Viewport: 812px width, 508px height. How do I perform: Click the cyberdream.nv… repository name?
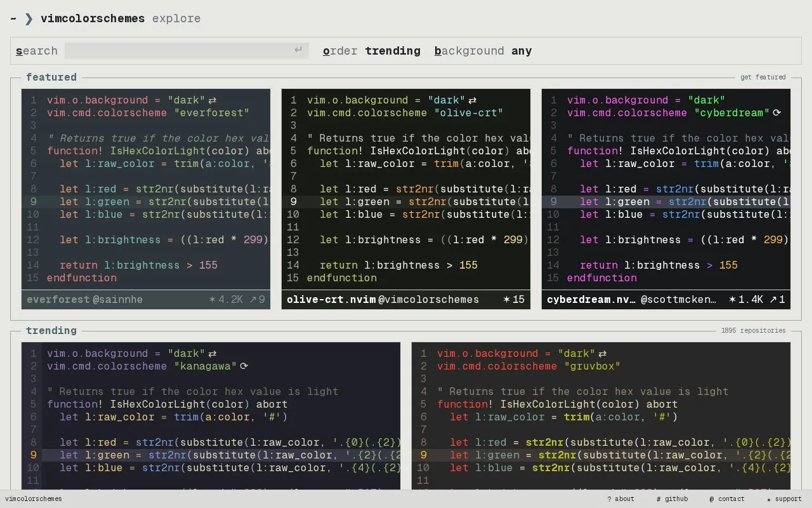tap(591, 299)
